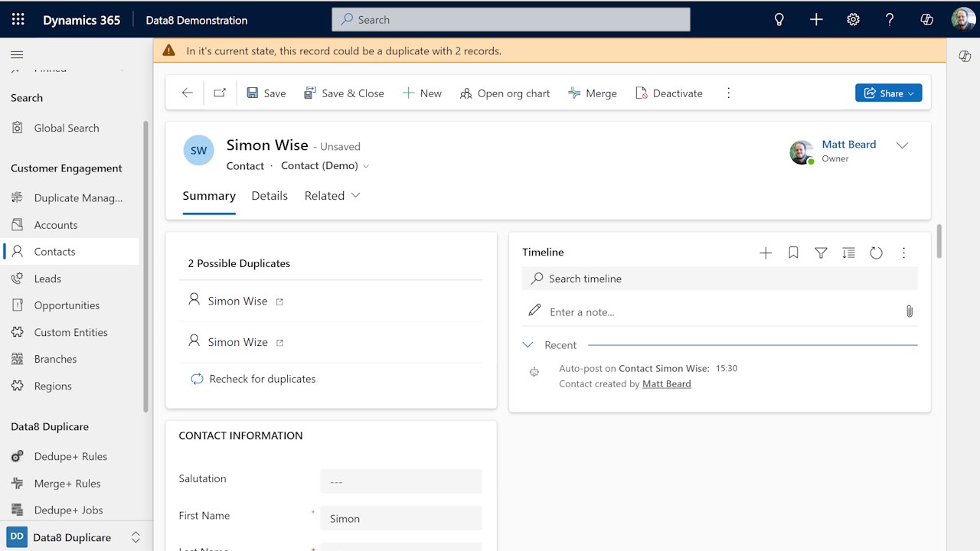
Task: Open Accounts in sidebar
Action: click(x=71, y=225)
